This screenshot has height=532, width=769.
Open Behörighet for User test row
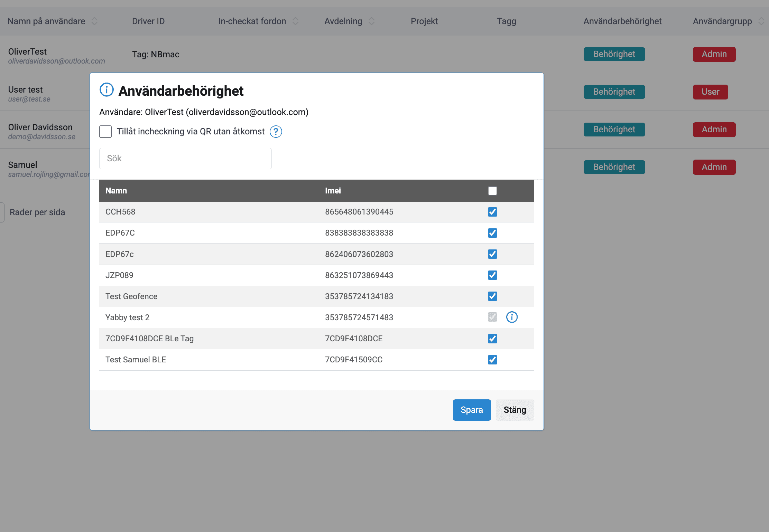point(614,92)
